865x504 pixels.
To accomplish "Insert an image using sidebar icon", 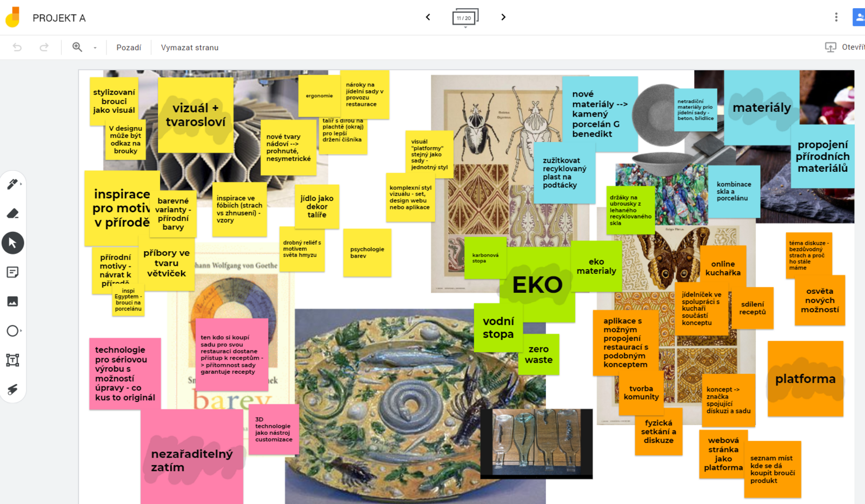I will (x=12, y=301).
